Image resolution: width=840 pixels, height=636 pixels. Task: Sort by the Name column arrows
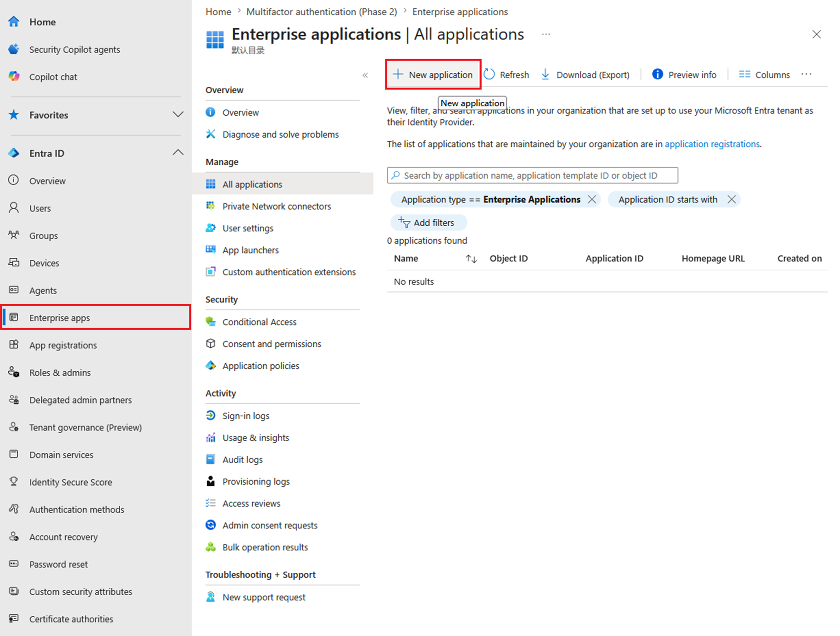pos(471,259)
